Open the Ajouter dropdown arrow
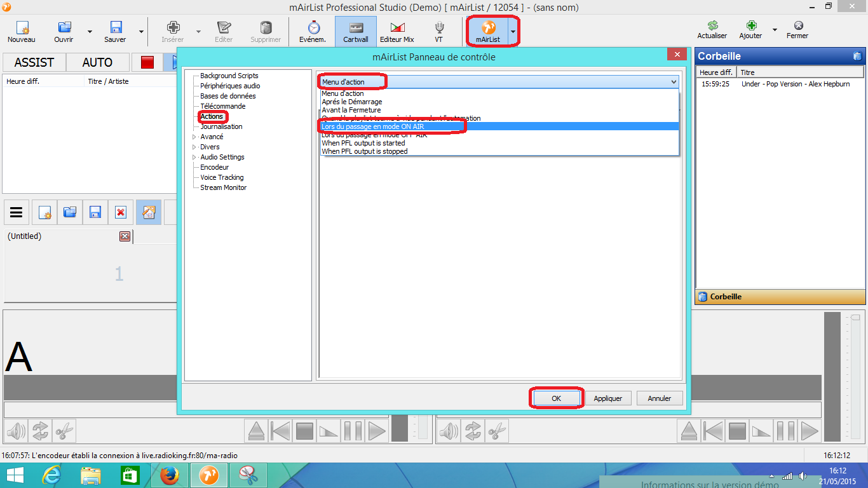 point(775,30)
